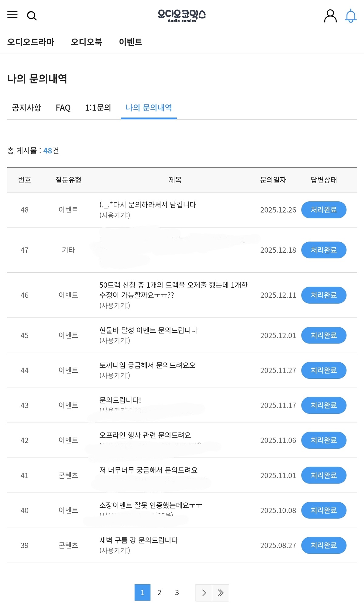This screenshot has width=364, height=605.
Task: Select the 나의 문의내역 tab
Action: 149,108
